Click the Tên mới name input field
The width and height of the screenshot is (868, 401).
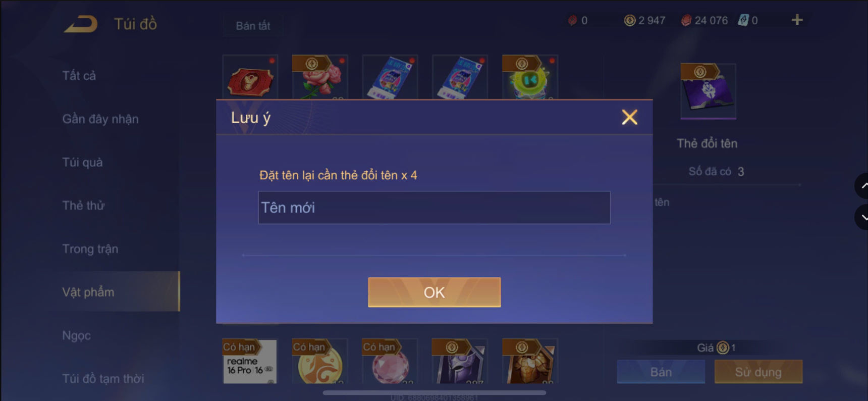tap(434, 208)
